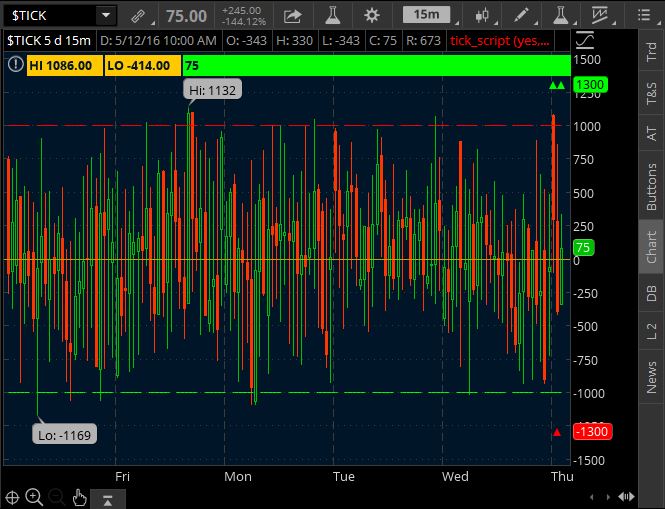
Task: Open the DB sidebar tab
Action: click(x=652, y=294)
